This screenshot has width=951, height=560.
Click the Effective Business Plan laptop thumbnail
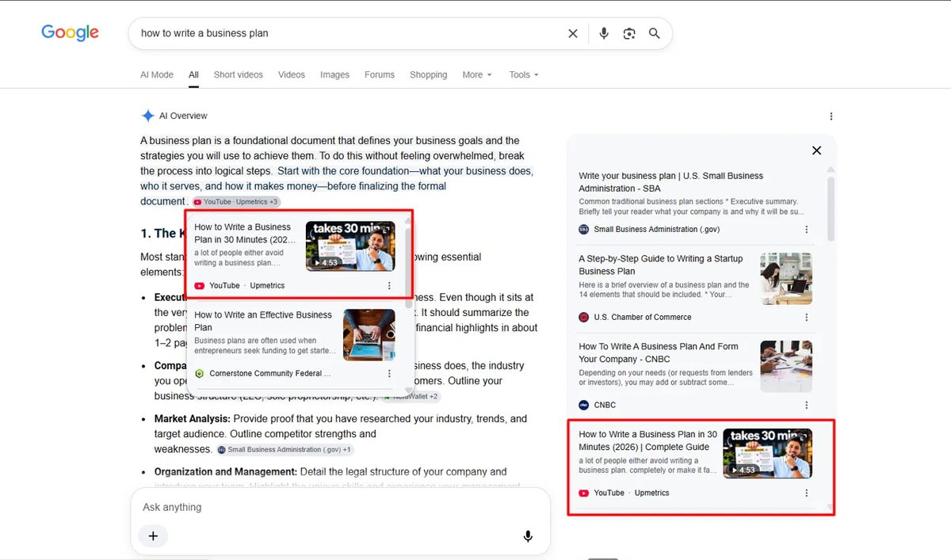[x=369, y=335]
